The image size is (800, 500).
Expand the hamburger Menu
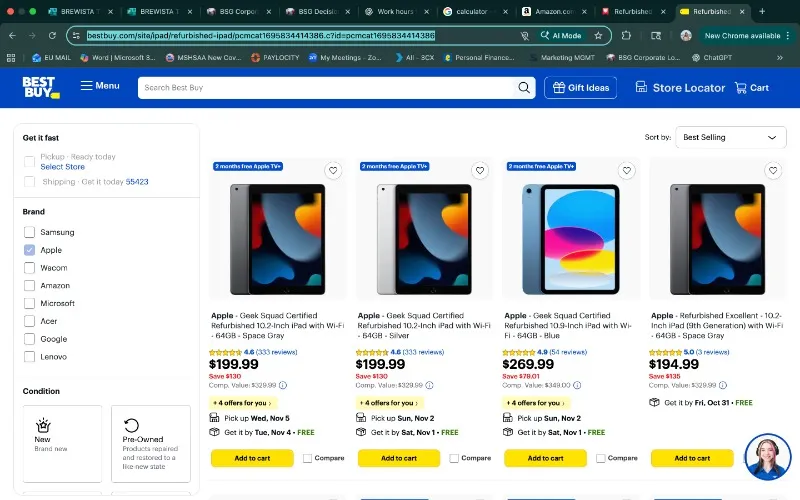coord(100,86)
